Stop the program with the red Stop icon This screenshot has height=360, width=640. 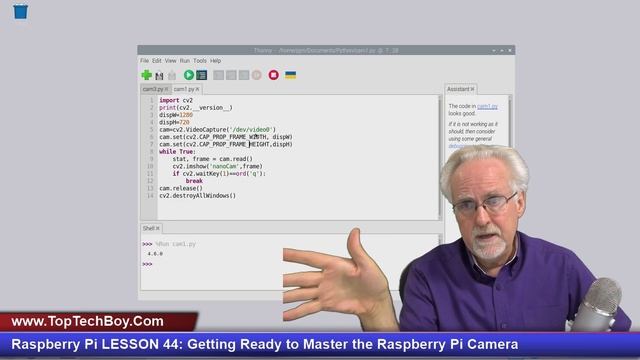(273, 75)
